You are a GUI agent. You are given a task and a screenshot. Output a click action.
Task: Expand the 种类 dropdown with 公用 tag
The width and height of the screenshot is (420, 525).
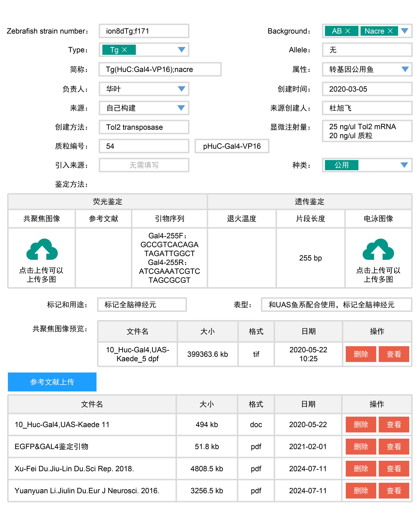(404, 165)
